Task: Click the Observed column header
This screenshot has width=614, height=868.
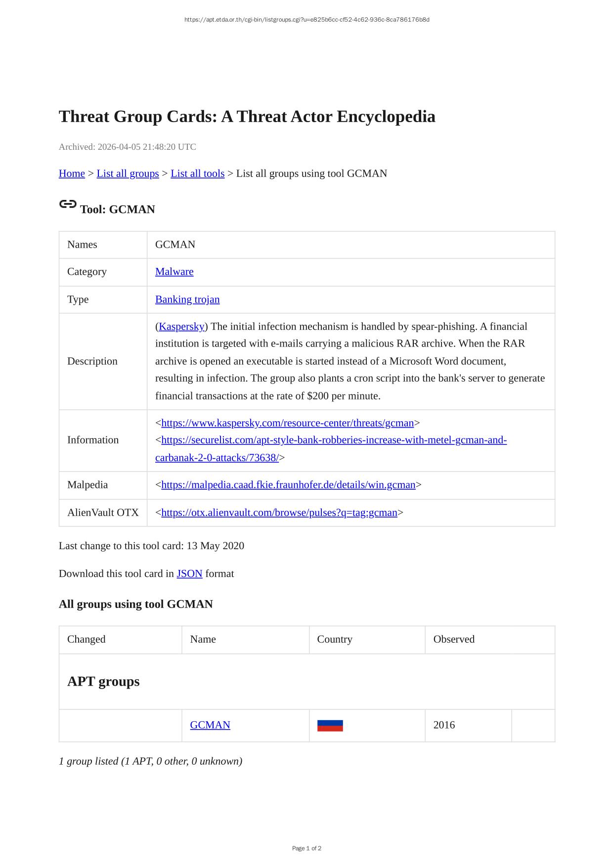Action: pos(454,639)
